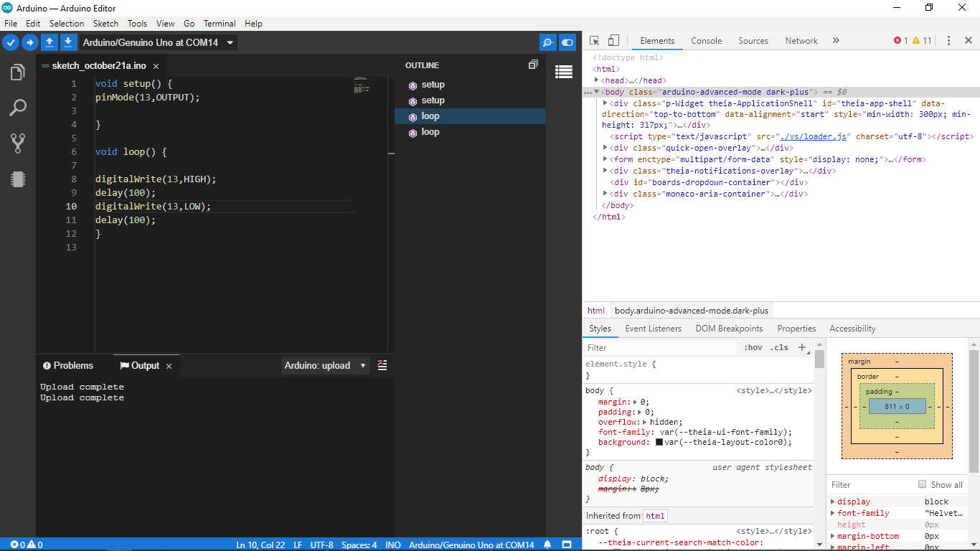The height and width of the screenshot is (551, 980).
Task: Toggle the advanced mode switch in toolbar
Action: pos(567,42)
